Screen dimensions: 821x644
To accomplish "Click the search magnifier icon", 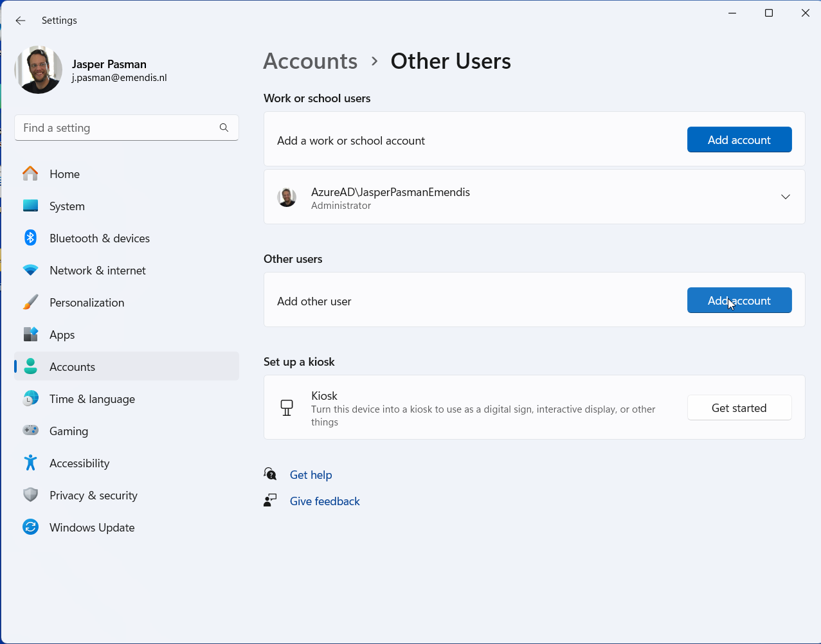I will click(224, 128).
